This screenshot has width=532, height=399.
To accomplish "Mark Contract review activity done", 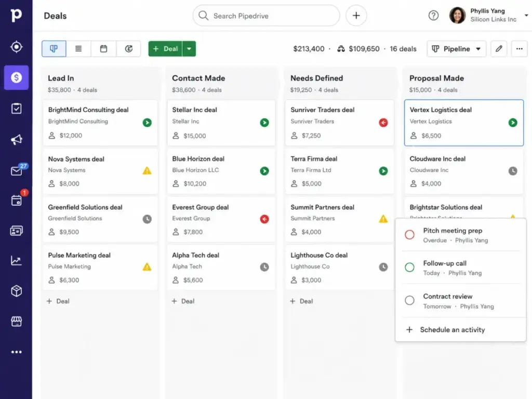I will (x=409, y=300).
